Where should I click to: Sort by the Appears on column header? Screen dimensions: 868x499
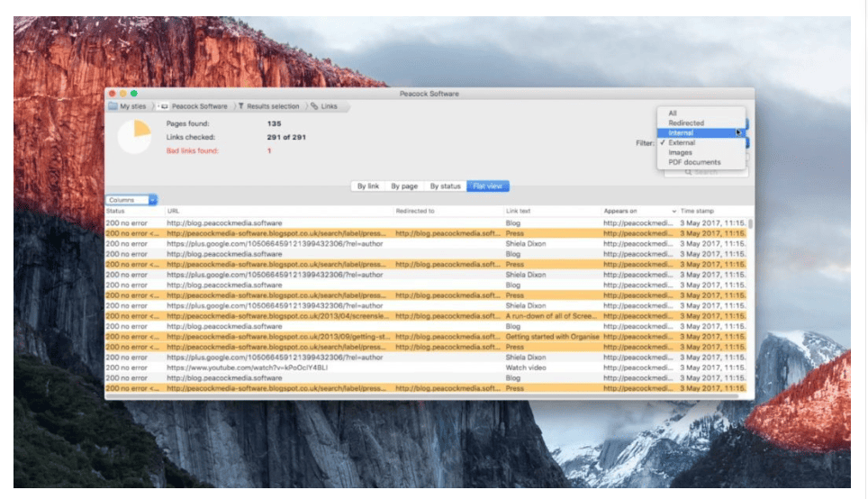(x=640, y=211)
